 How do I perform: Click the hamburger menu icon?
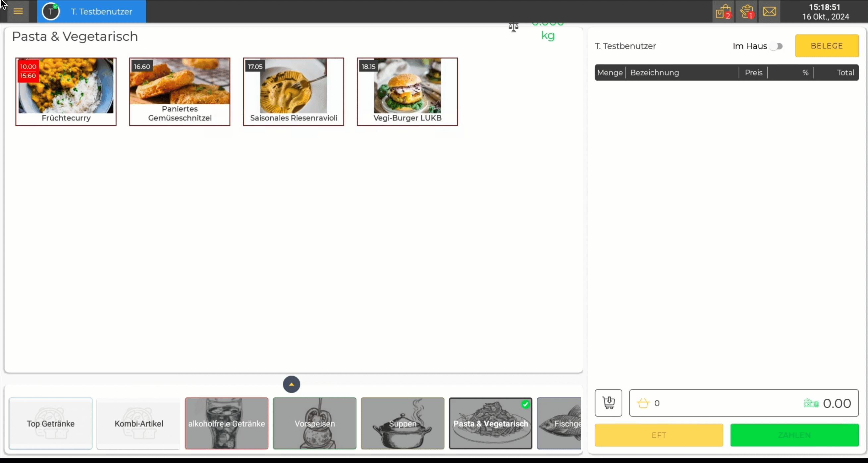[x=18, y=11]
